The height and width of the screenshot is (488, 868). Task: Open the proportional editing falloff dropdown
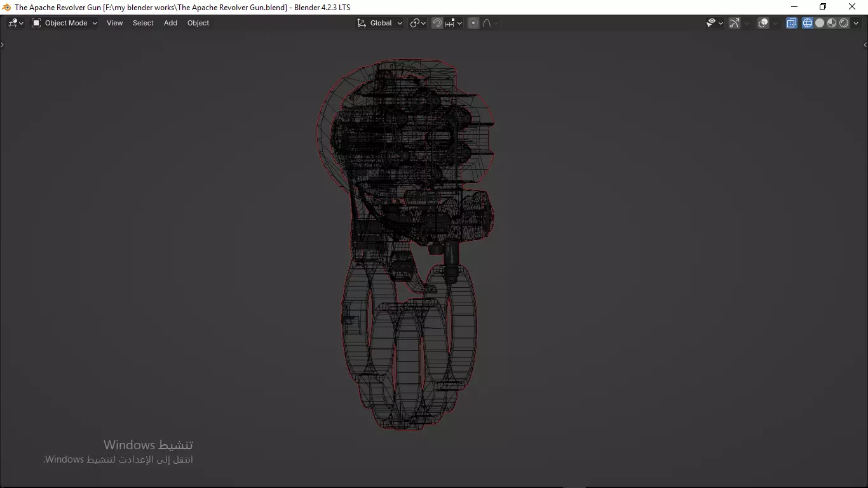(x=490, y=23)
